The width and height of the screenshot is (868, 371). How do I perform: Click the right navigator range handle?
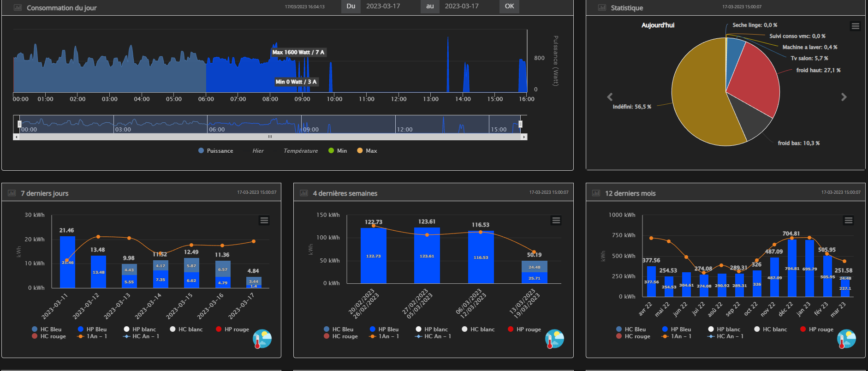pyautogui.click(x=520, y=124)
